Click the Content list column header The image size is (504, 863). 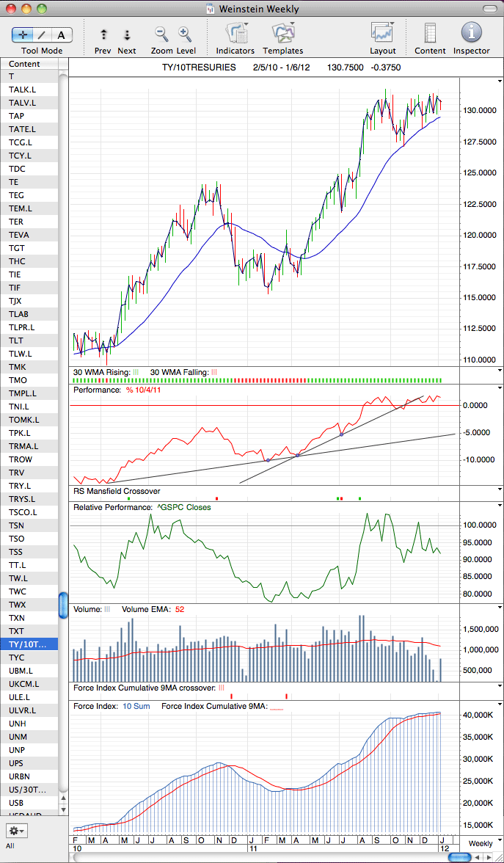(29, 64)
